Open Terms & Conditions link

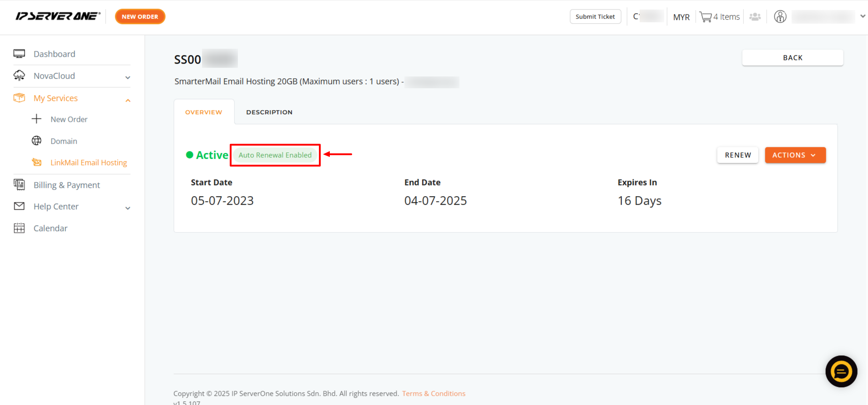coord(434,394)
